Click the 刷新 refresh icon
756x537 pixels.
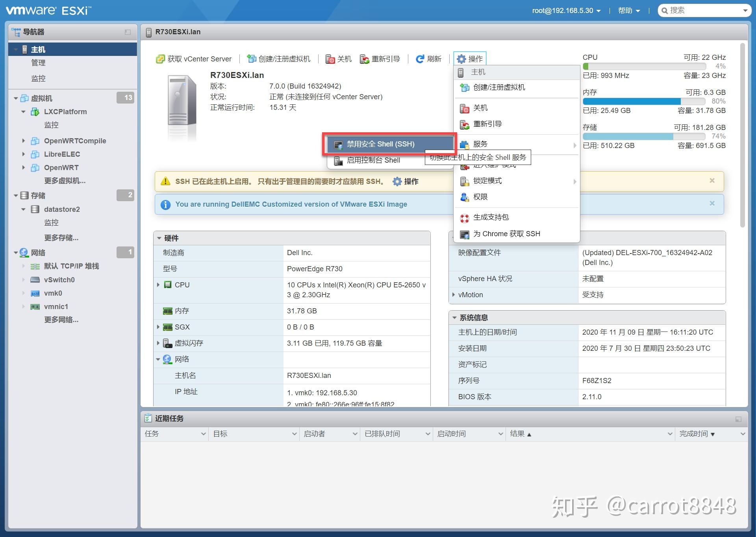(x=421, y=59)
